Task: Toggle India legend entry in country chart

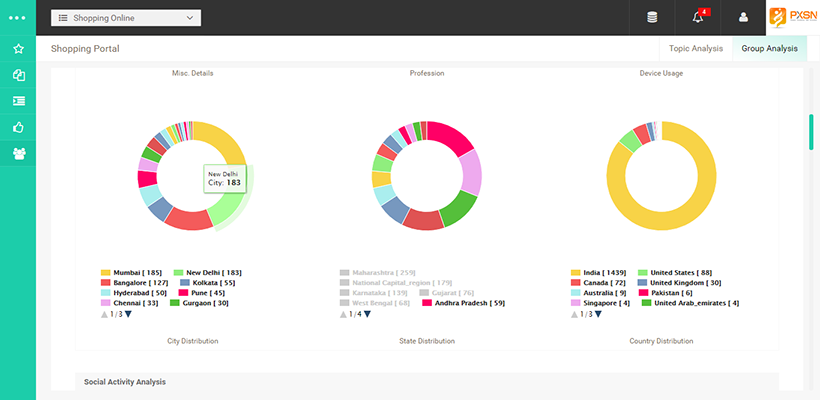Action: (x=605, y=272)
